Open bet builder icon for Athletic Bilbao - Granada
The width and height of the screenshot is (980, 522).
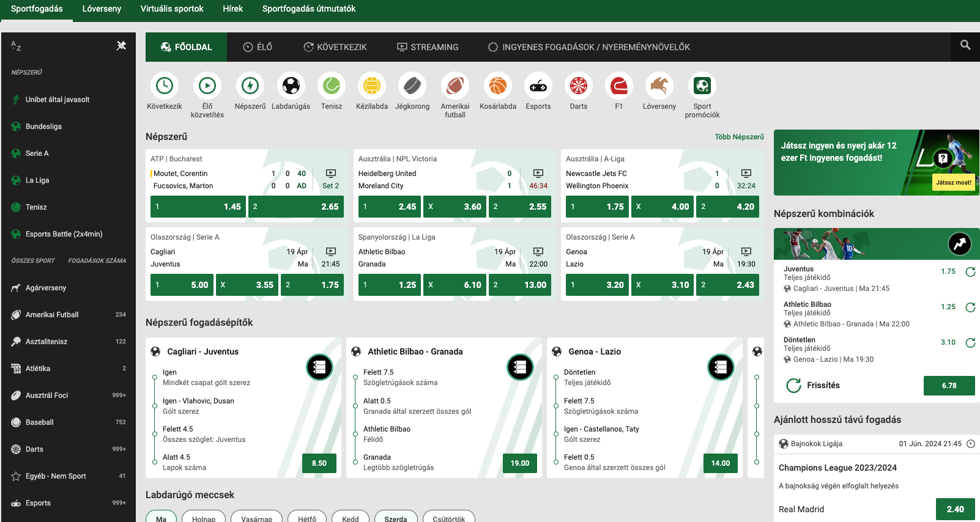(x=520, y=367)
